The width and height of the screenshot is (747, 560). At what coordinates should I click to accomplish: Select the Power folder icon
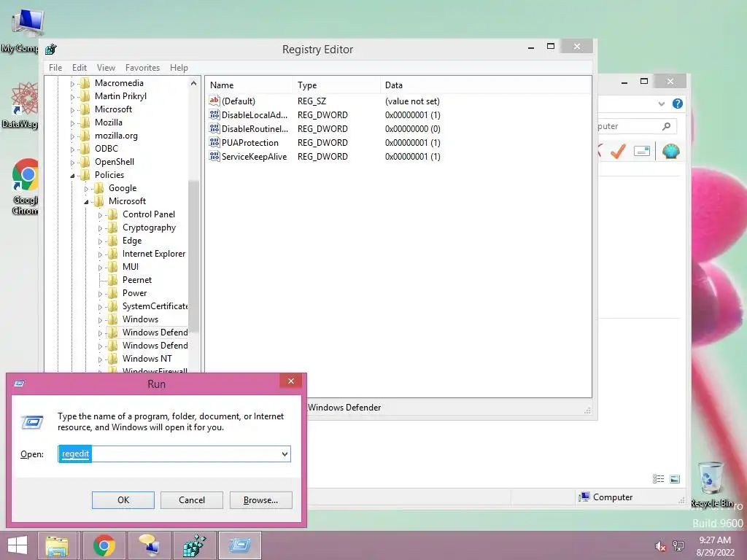tap(113, 293)
